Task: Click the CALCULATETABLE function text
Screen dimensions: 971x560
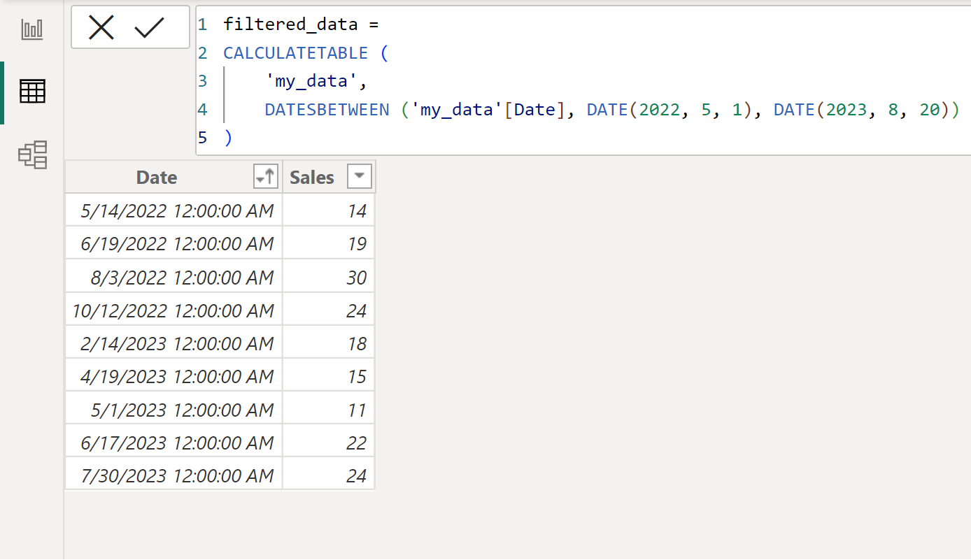Action: pos(295,52)
